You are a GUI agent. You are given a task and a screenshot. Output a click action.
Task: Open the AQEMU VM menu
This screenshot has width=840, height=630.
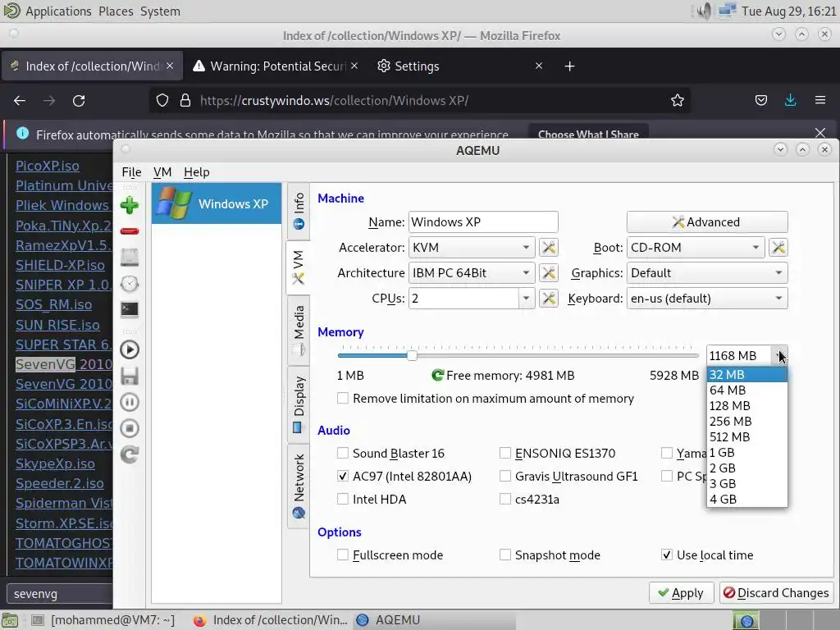pyautogui.click(x=162, y=172)
